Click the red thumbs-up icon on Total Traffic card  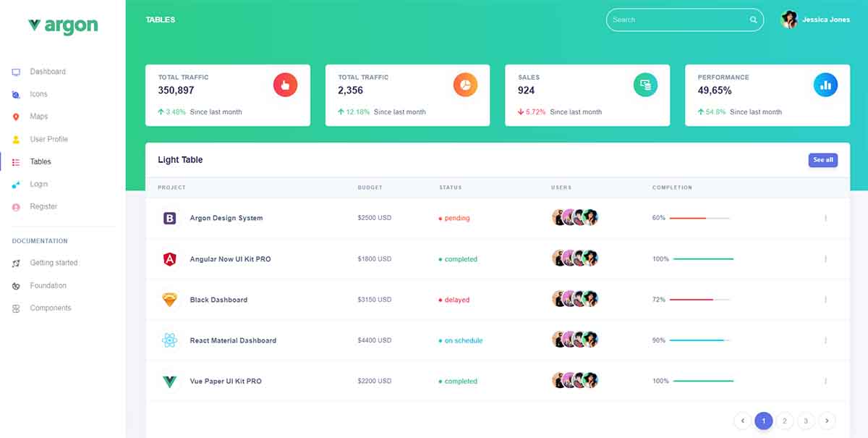point(285,84)
